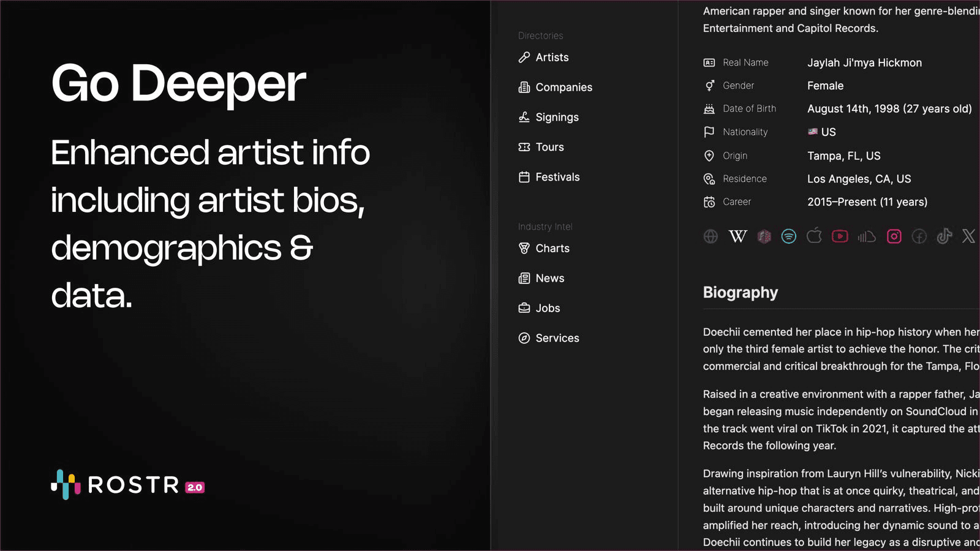Open the MusicBrainz cube icon link

[764, 236]
